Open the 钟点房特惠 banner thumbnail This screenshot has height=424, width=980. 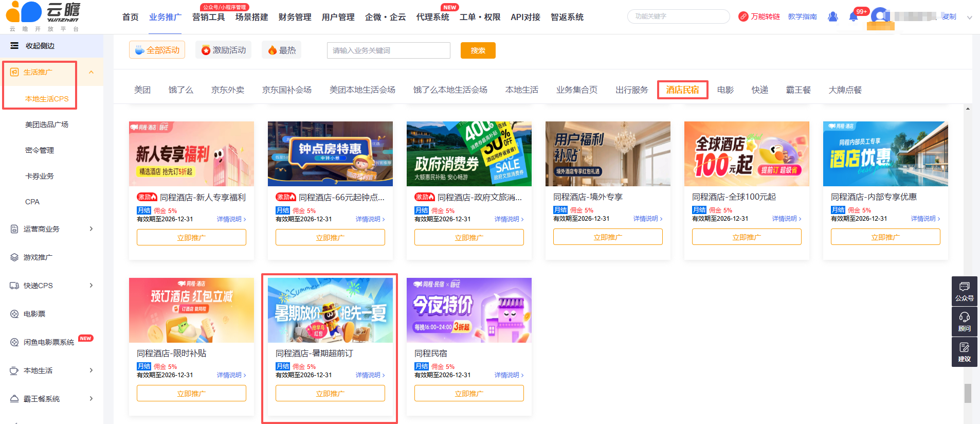pos(330,154)
